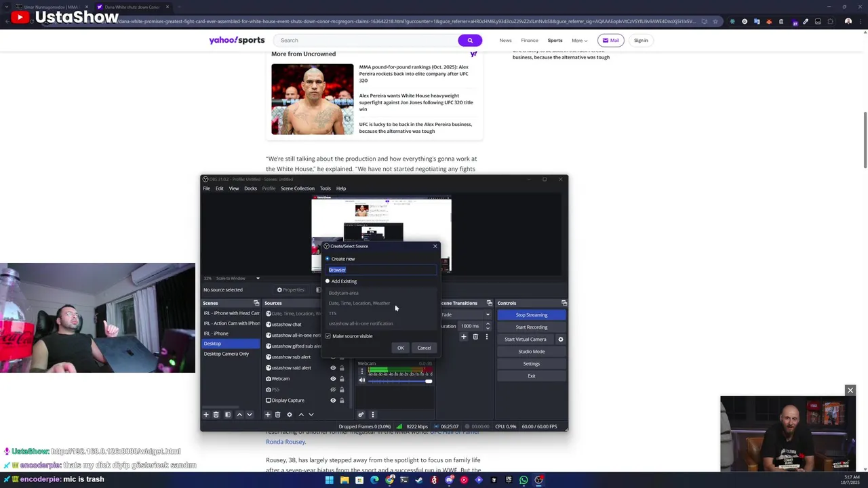Open source properties gear in the Sources toolbar

coord(290,414)
